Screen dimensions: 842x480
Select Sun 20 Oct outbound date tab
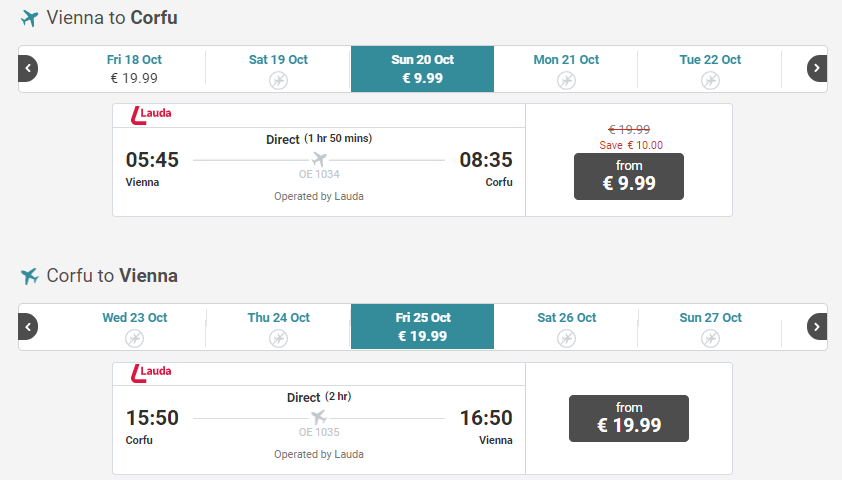pyautogui.click(x=423, y=69)
